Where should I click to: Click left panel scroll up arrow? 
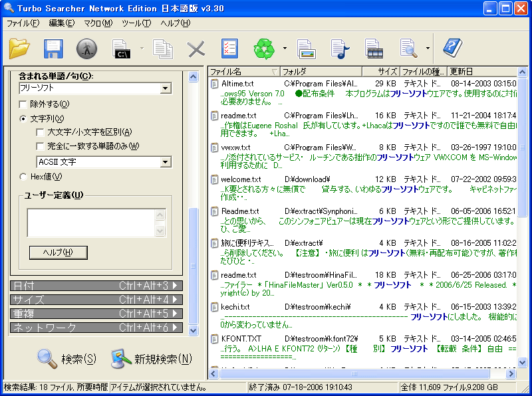tap(193, 77)
